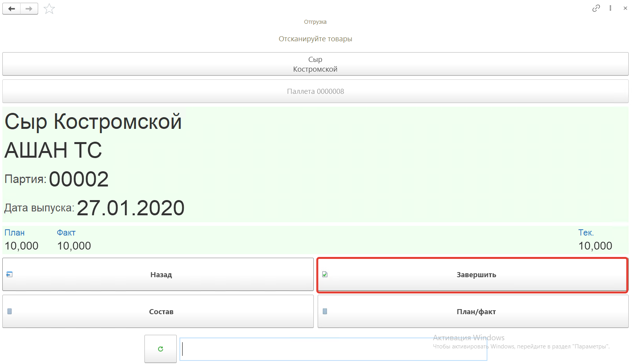
Task: Select the release date 27.01.2020
Action: tap(130, 208)
